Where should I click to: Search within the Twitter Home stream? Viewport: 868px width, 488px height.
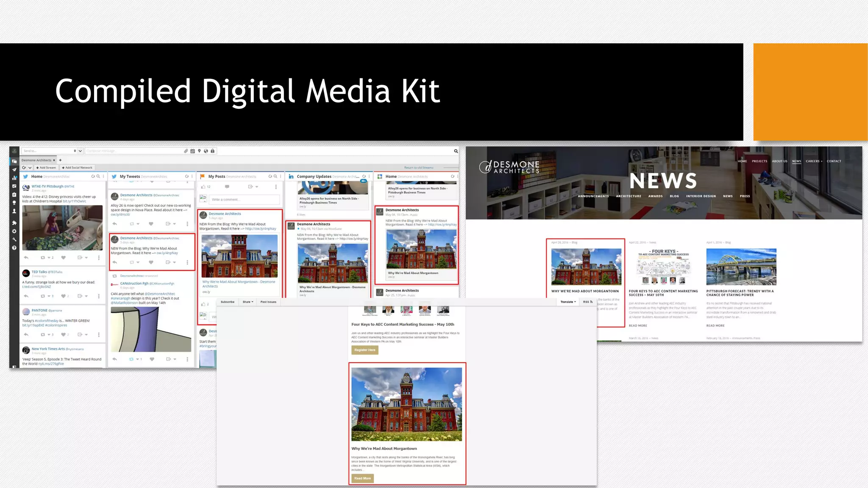tap(98, 177)
